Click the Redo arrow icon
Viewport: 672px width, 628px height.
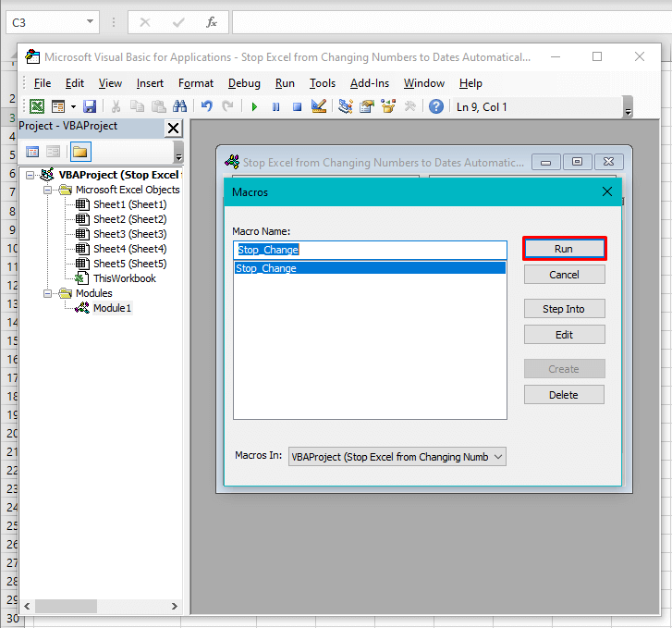[227, 106]
